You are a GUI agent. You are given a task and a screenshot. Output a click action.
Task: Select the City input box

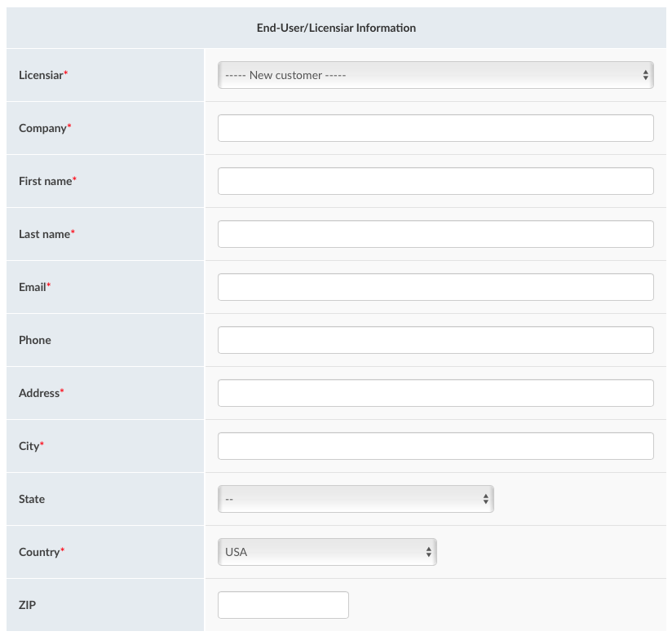coord(435,446)
